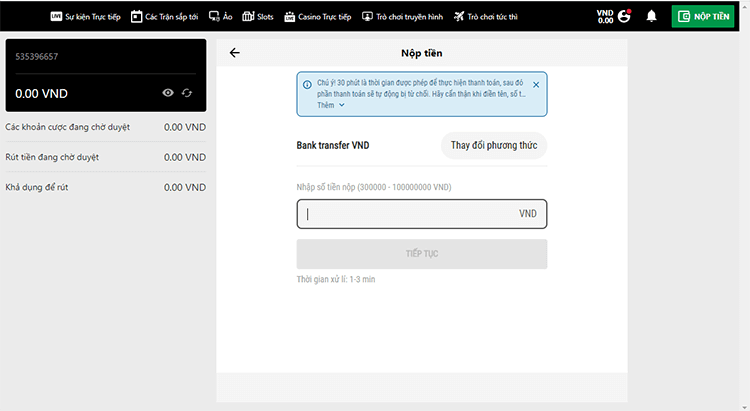Open Trò chơi truyền hình menu
This screenshot has width=750, height=411.
(x=402, y=17)
